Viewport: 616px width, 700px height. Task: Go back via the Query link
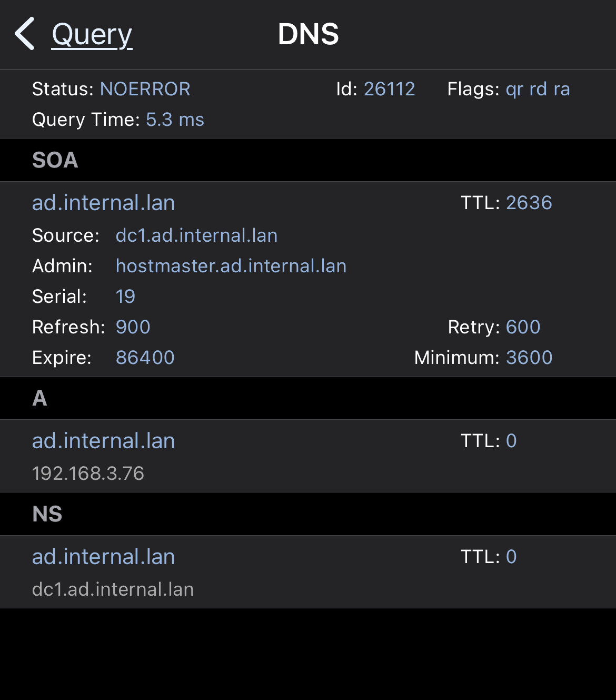(92, 35)
